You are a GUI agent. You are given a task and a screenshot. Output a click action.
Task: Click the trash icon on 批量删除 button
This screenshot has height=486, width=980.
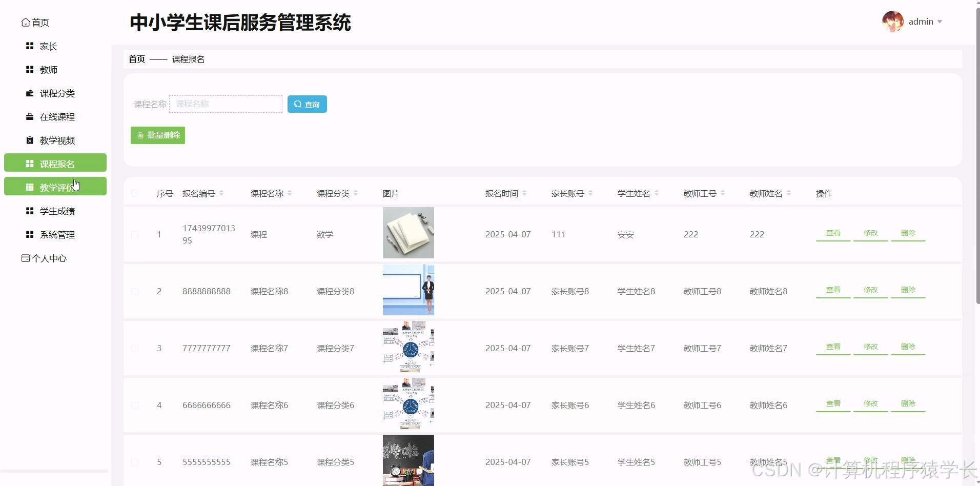click(x=141, y=135)
